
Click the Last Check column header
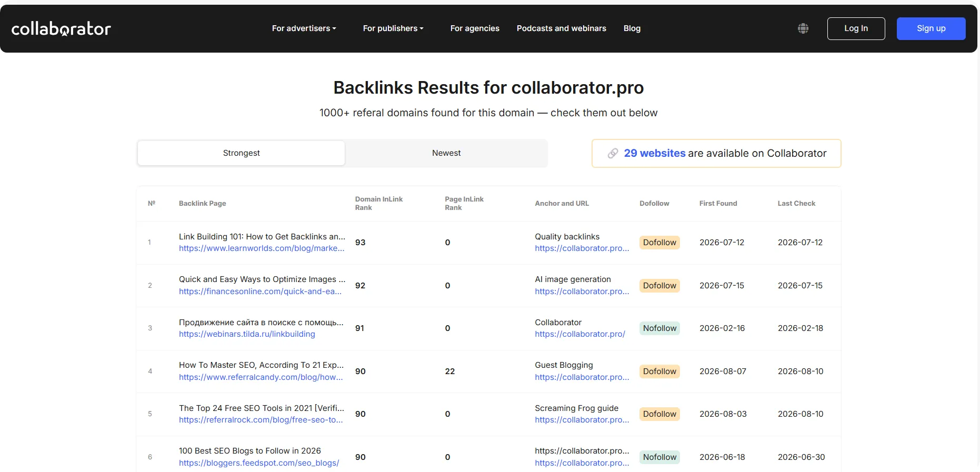796,204
